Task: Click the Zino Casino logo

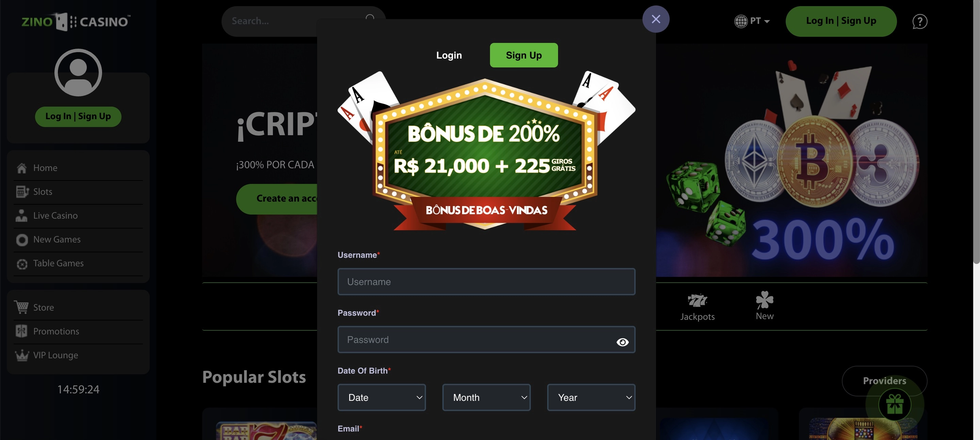Action: 76,21
